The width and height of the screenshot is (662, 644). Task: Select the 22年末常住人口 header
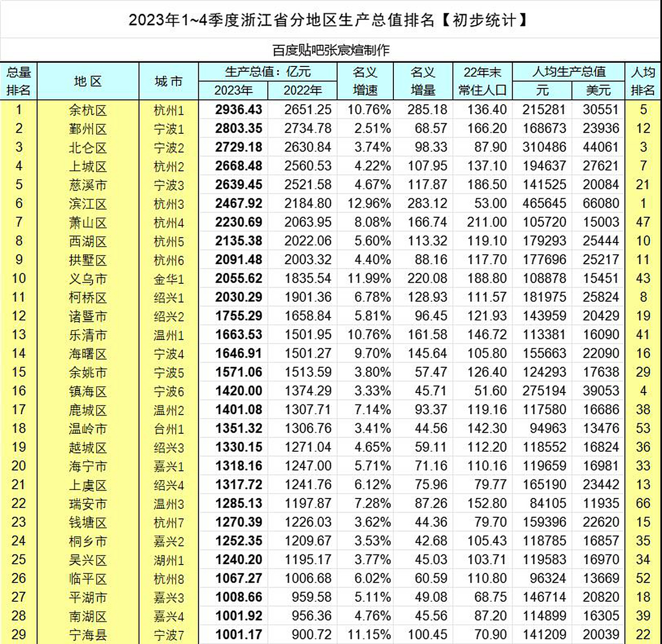[482, 82]
